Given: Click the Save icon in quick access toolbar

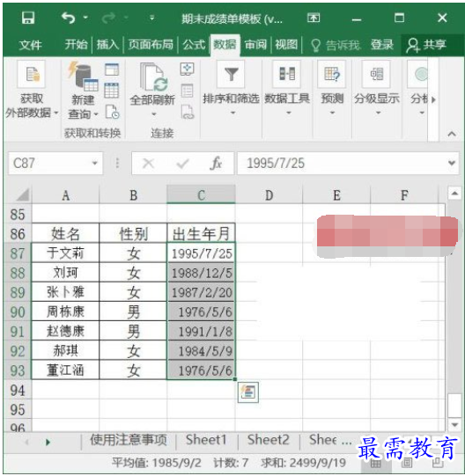Looking at the screenshot, I should click(28, 18).
